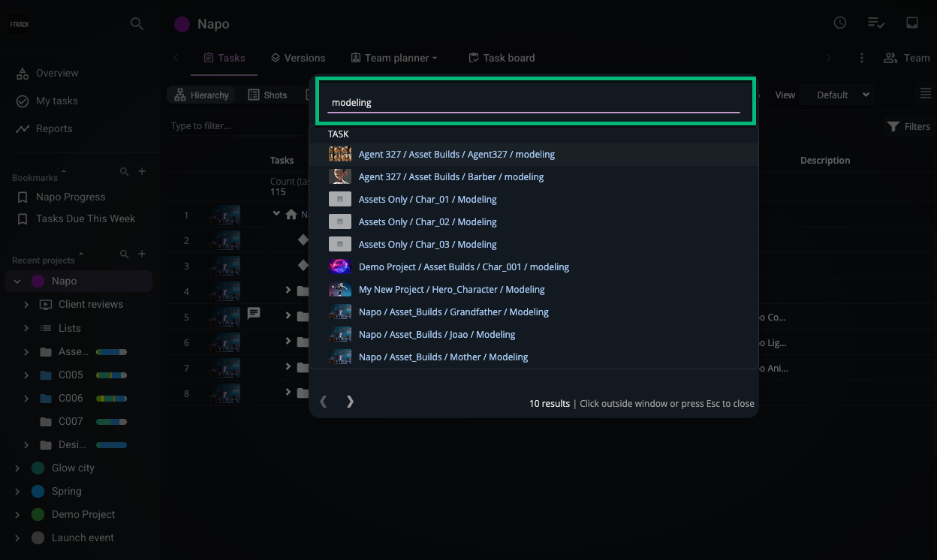The image size is (937, 560).
Task: Click the search input field containing modeling
Action: 533,103
